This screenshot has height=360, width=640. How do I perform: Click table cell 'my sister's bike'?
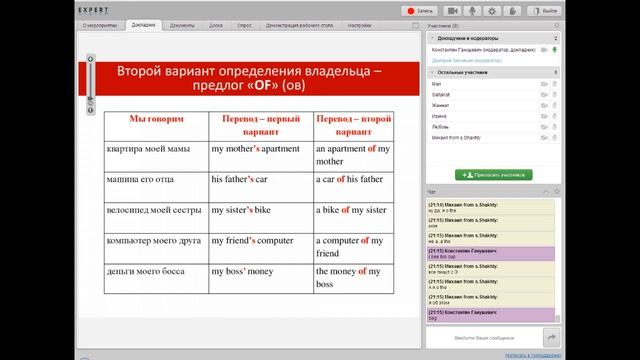coord(261,218)
